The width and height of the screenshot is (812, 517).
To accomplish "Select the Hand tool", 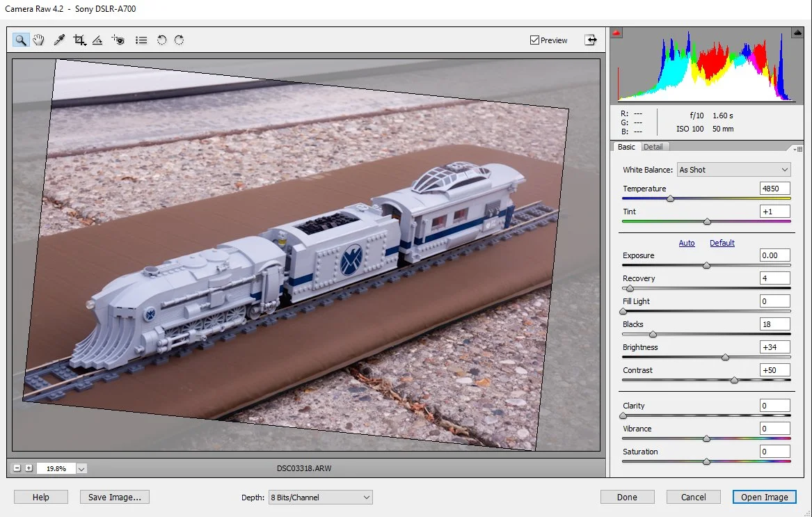I will pyautogui.click(x=38, y=40).
